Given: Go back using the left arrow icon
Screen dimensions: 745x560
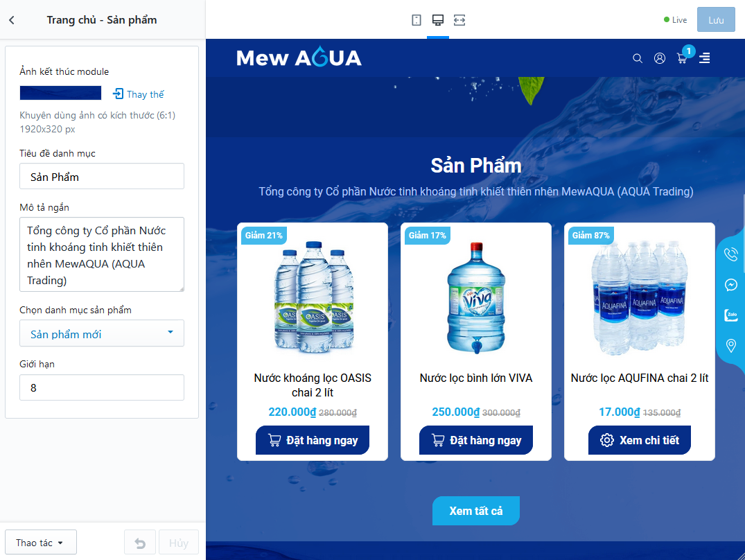Looking at the screenshot, I should coord(12,20).
